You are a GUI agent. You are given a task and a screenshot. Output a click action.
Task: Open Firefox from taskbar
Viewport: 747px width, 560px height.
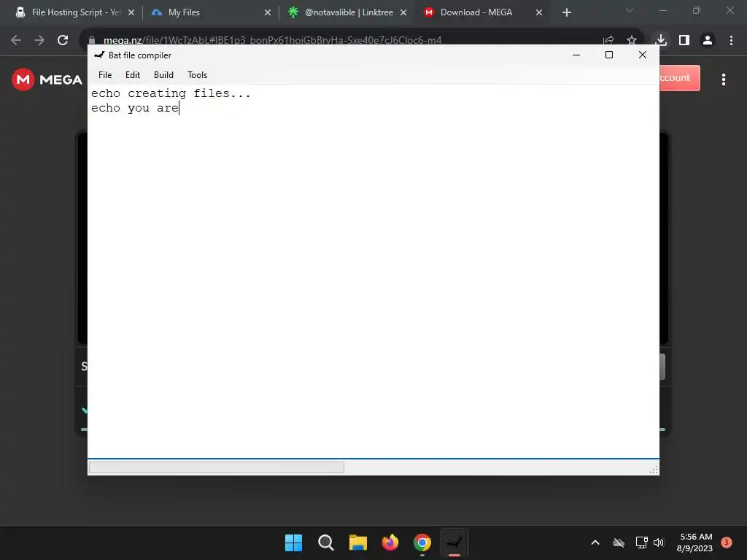tap(390, 542)
